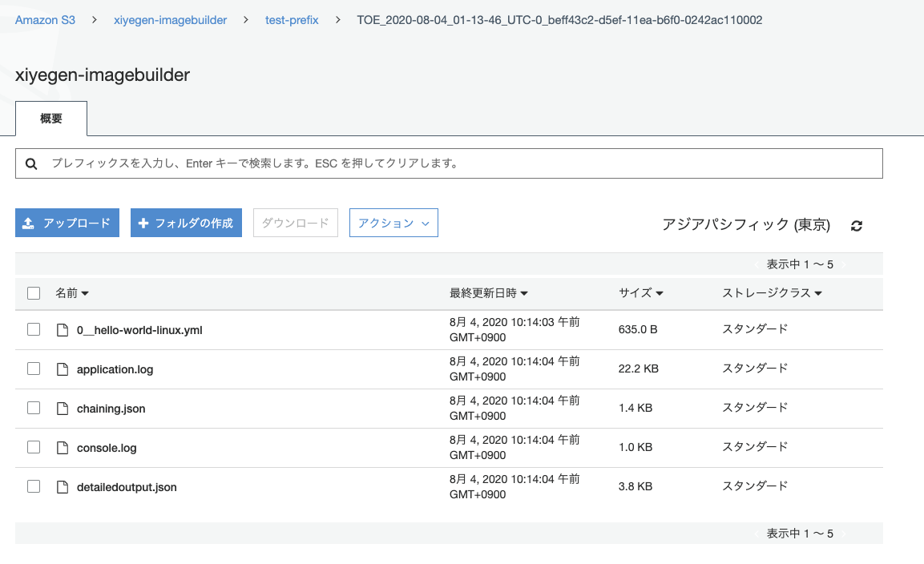Image resolution: width=924 pixels, height=564 pixels.
Task: Click the 22.2 KB size value
Action: [638, 369]
